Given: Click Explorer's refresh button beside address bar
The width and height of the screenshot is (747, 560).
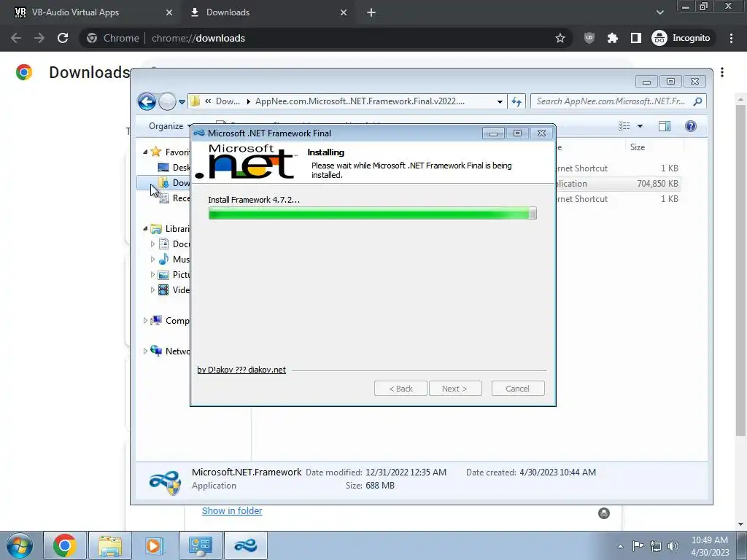Looking at the screenshot, I should [516, 101].
